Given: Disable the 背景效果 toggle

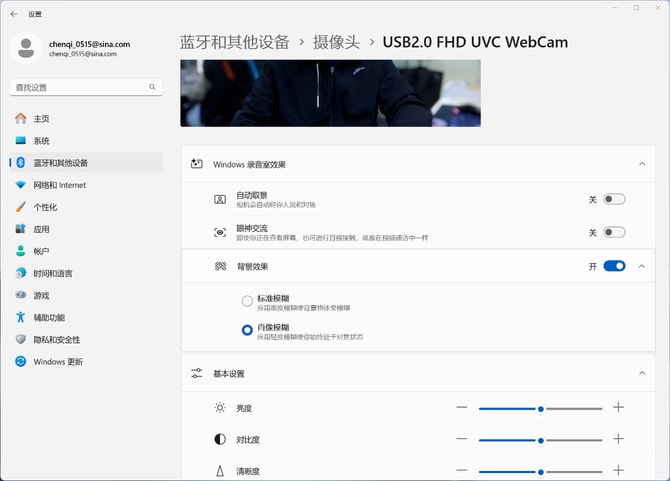Looking at the screenshot, I should click(614, 266).
